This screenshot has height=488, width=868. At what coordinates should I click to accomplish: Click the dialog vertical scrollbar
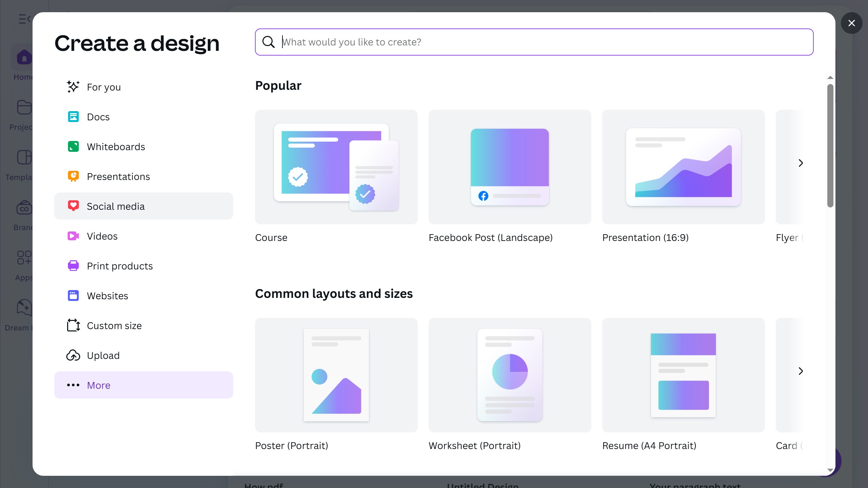(x=830, y=146)
